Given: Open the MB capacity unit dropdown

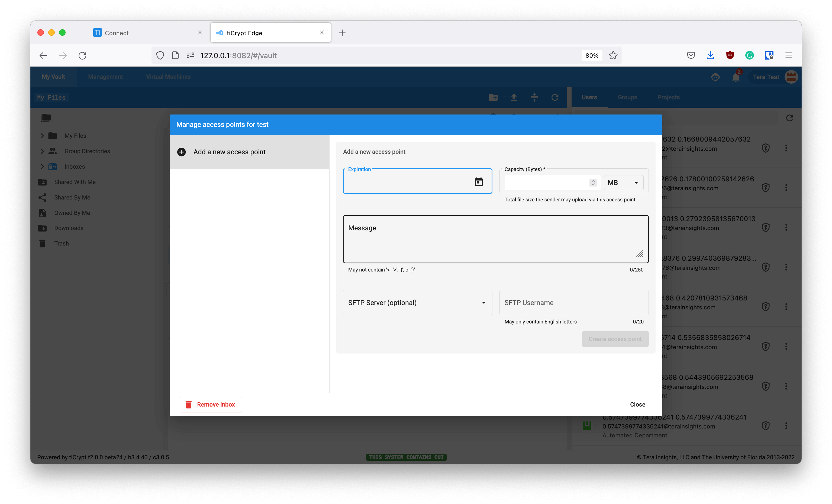Looking at the screenshot, I should tap(623, 182).
